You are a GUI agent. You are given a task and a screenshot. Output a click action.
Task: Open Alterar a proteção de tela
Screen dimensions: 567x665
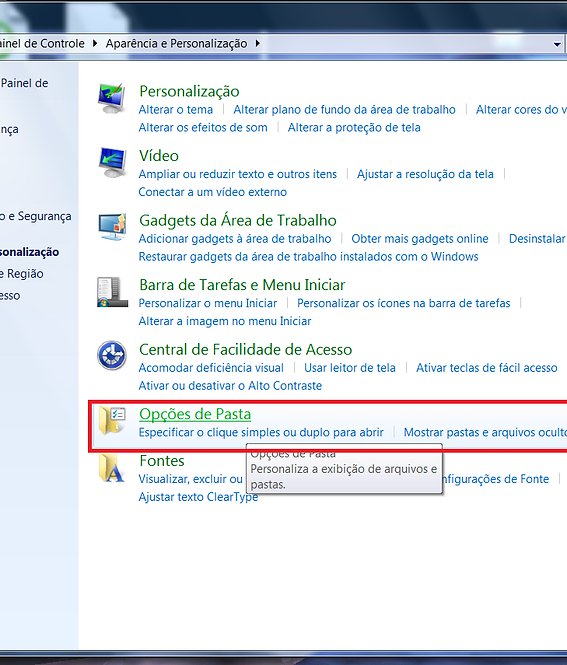354,127
